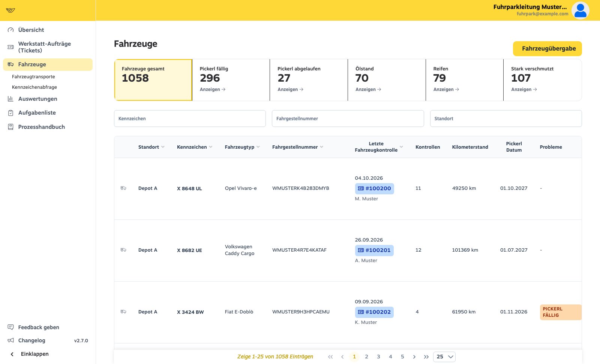The height and width of the screenshot is (364, 600).
Task: Go to the previous page of results
Action: coord(342,357)
